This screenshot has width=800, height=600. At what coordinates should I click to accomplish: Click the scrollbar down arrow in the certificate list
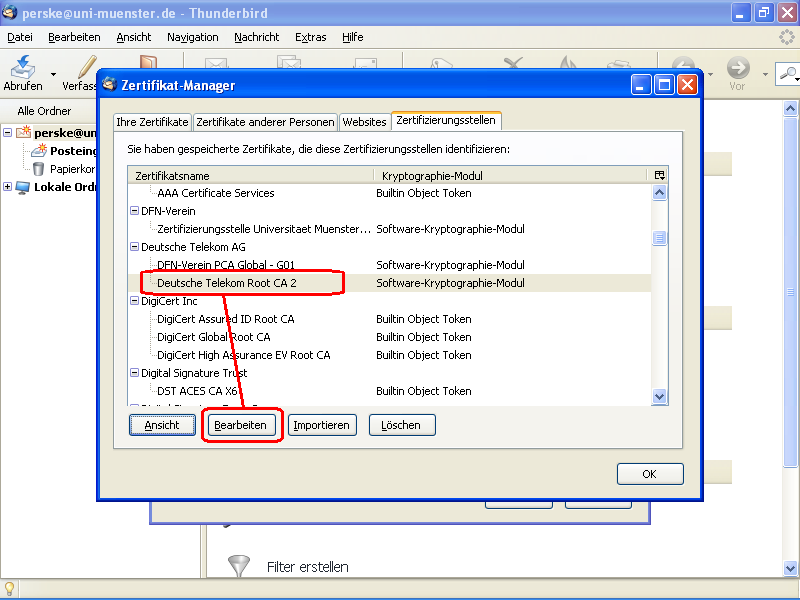point(659,396)
